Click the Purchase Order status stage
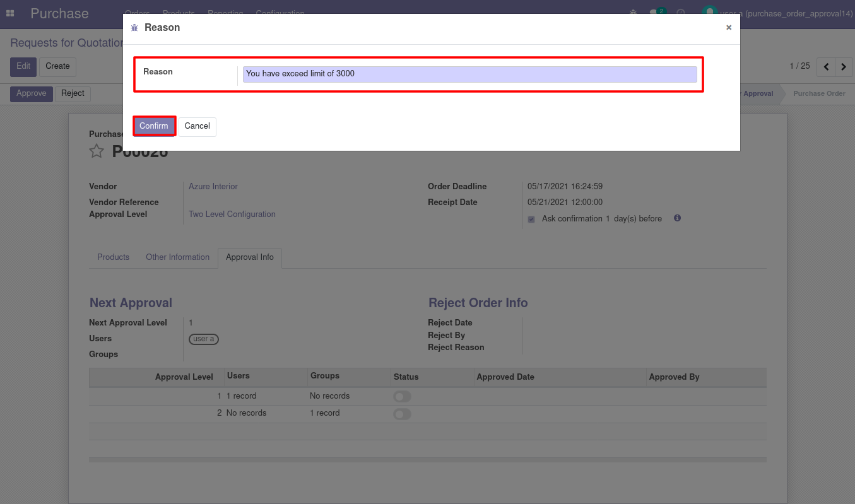The height and width of the screenshot is (504, 855). click(819, 93)
